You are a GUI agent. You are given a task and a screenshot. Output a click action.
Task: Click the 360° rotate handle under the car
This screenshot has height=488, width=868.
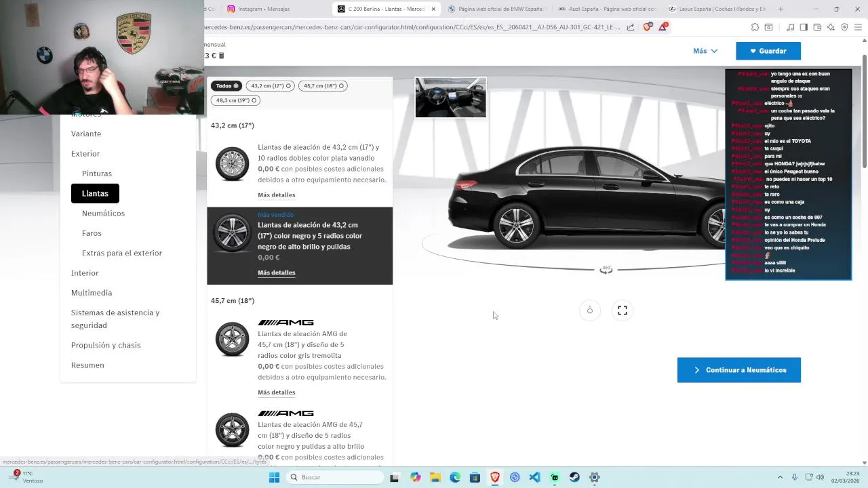coord(606,269)
